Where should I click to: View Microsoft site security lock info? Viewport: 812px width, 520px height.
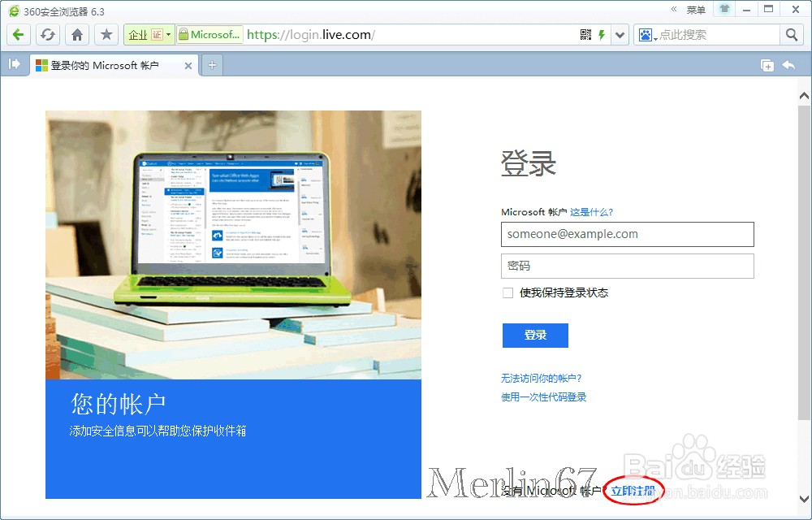[x=209, y=35]
